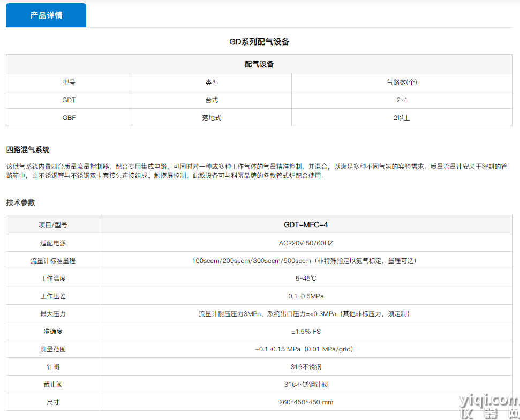Select the ±1.5% FS value
The width and height of the screenshot is (520, 420).
(306, 332)
